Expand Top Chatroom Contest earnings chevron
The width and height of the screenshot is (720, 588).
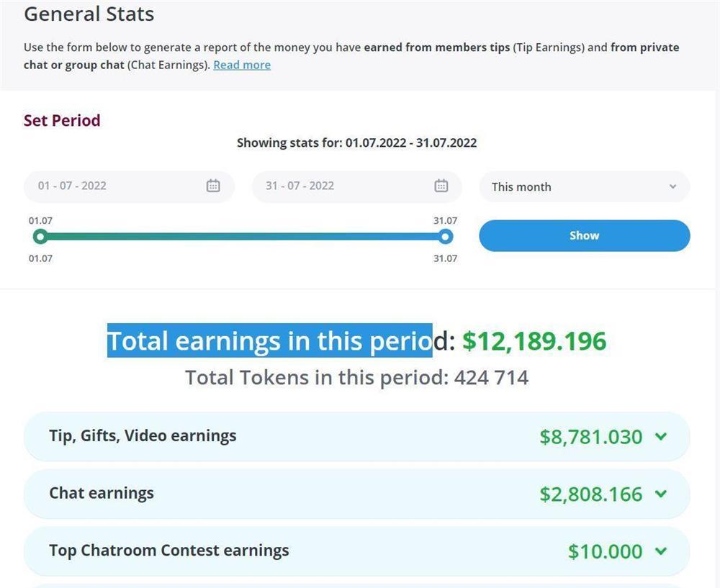[661, 551]
